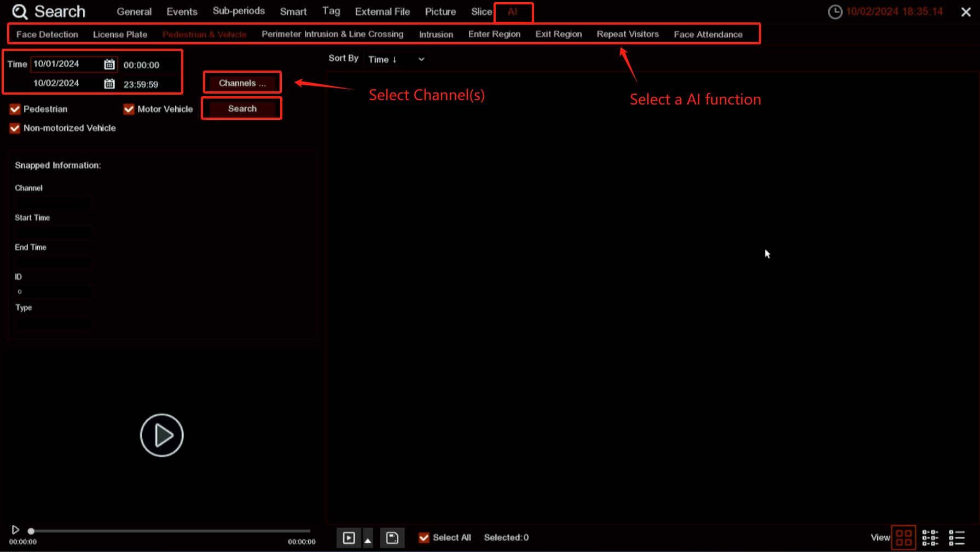Image resolution: width=980 pixels, height=552 pixels.
Task: Select License Plate AI function
Action: [x=120, y=34]
